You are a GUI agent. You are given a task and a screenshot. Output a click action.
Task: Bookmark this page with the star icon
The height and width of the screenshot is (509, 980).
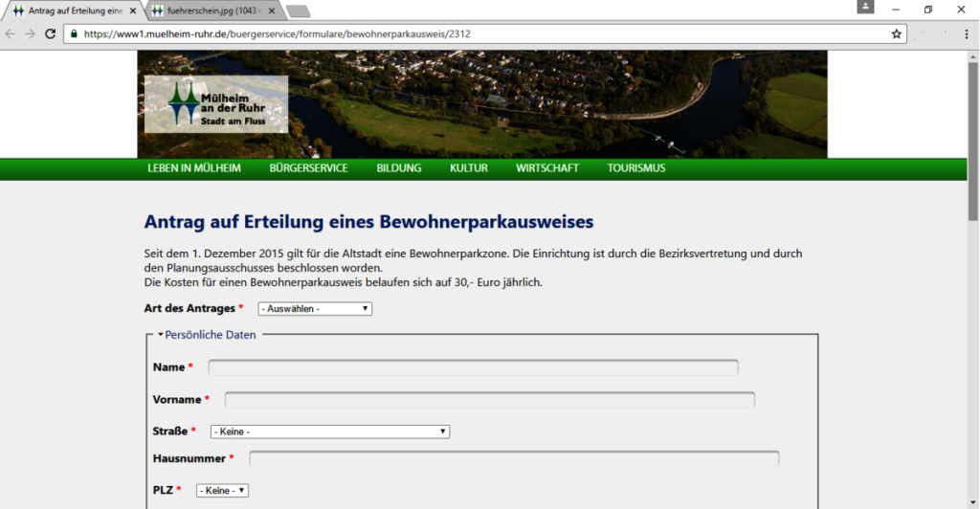[x=897, y=33]
